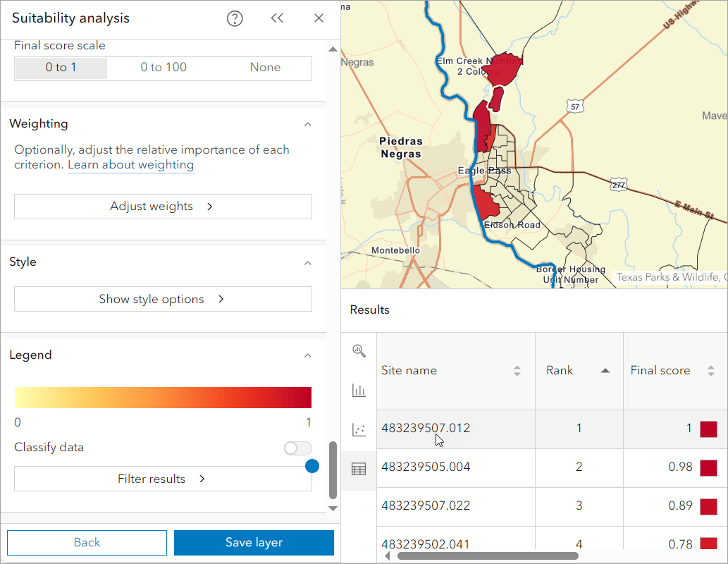Open Adjust weights submenu
The height and width of the screenshot is (564, 728).
163,207
